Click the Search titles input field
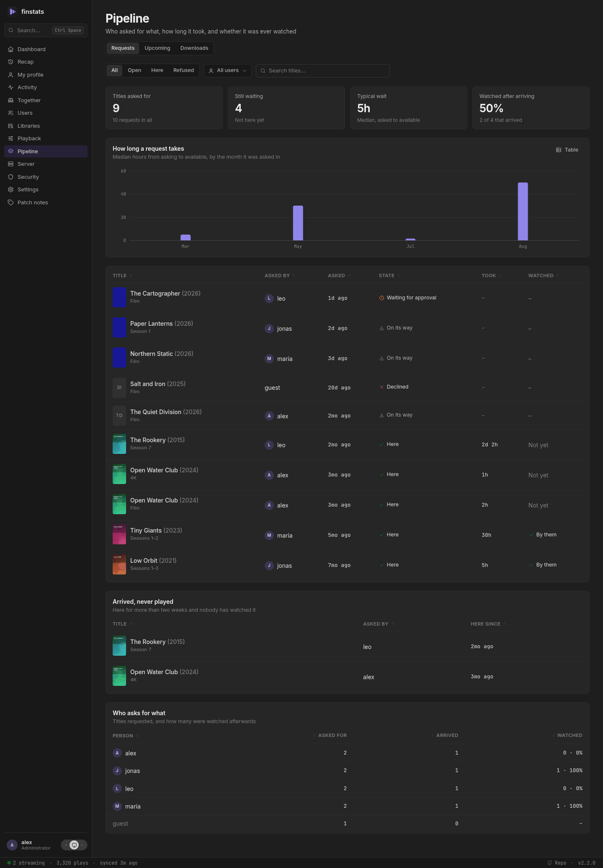 click(323, 71)
